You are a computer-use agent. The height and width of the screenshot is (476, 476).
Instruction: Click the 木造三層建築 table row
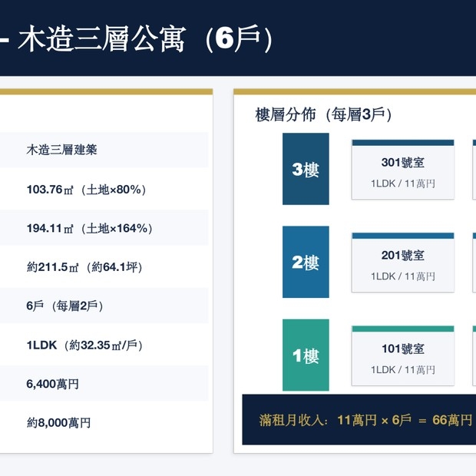(x=104, y=150)
